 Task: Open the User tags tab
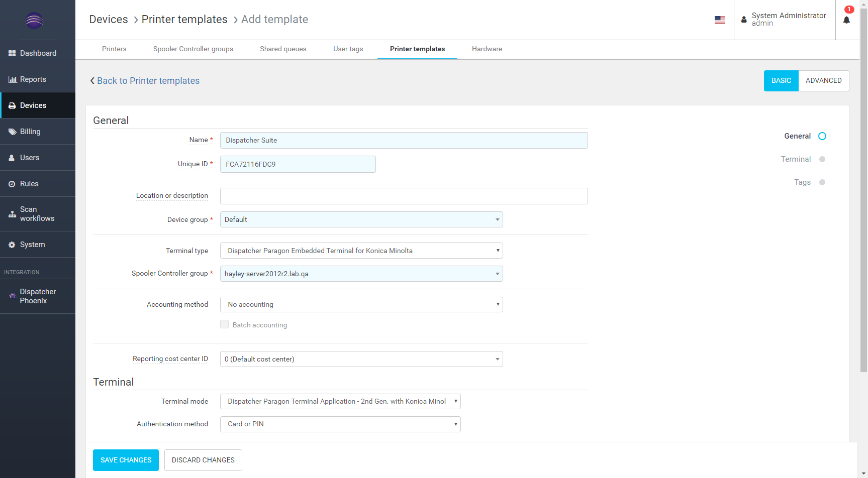click(x=348, y=49)
